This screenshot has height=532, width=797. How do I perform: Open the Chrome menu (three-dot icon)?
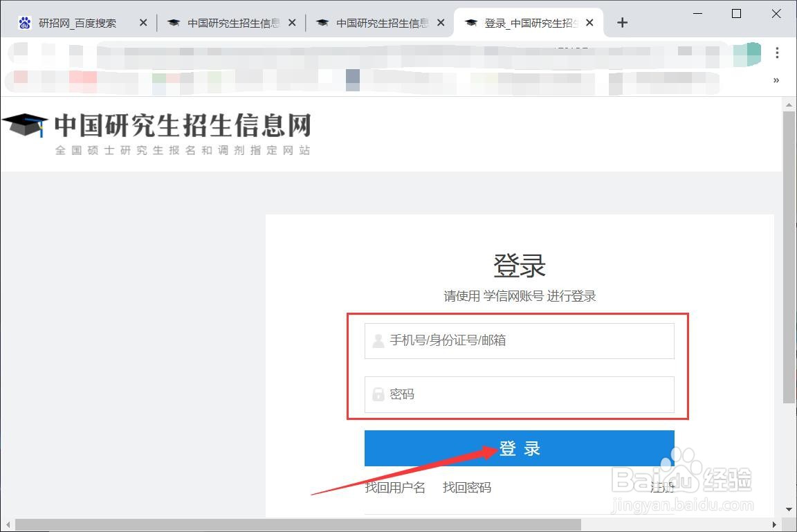[x=776, y=53]
